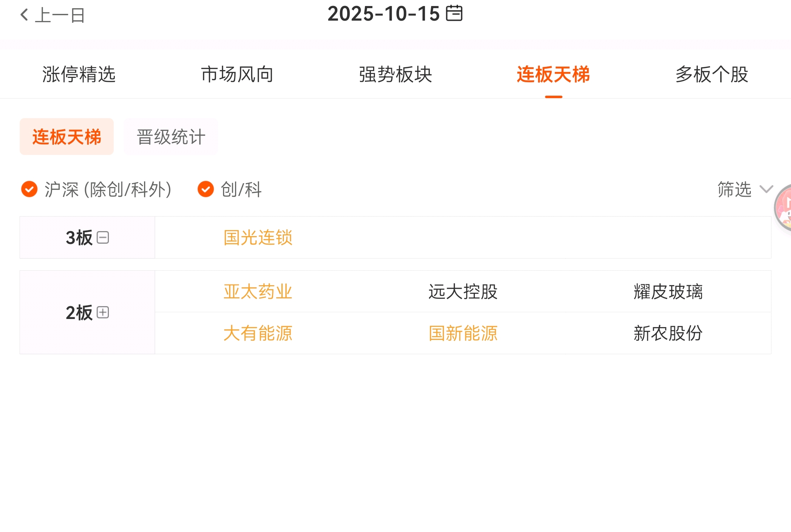
Task: Open stock 国新能源
Action: tap(463, 333)
